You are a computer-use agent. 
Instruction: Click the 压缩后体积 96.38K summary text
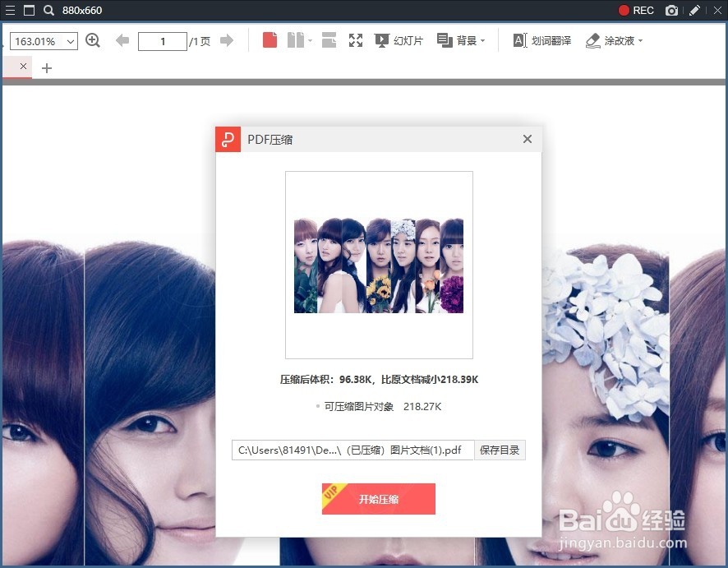pos(379,380)
